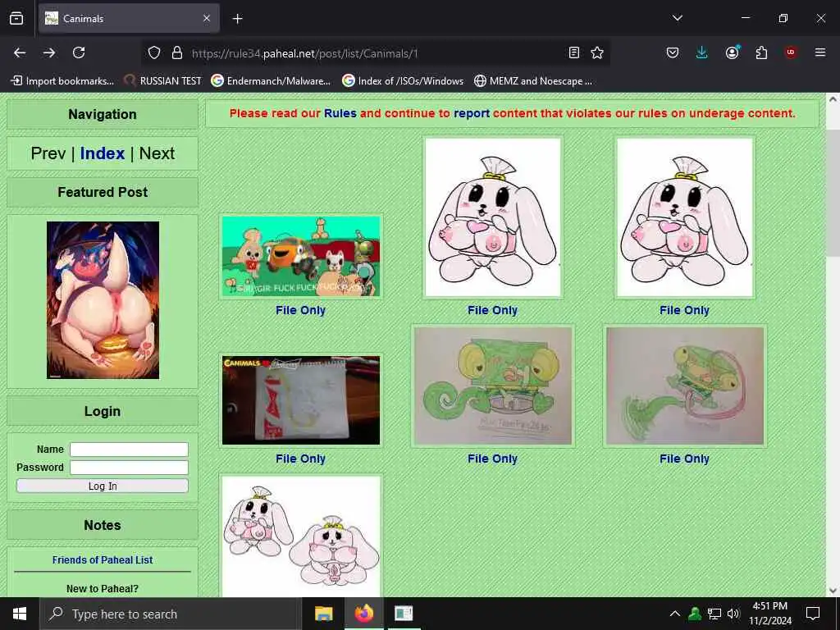
Task: Show hidden system tray icons
Action: [675, 614]
